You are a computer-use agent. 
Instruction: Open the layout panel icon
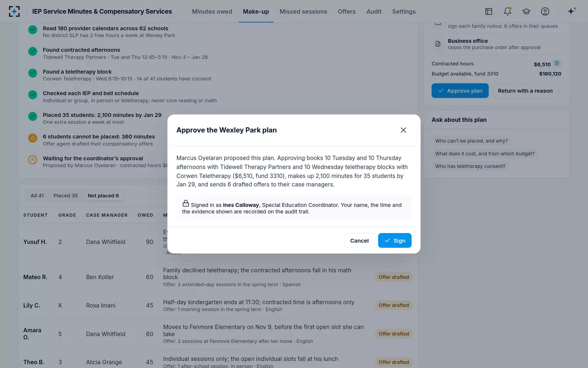coord(489,11)
